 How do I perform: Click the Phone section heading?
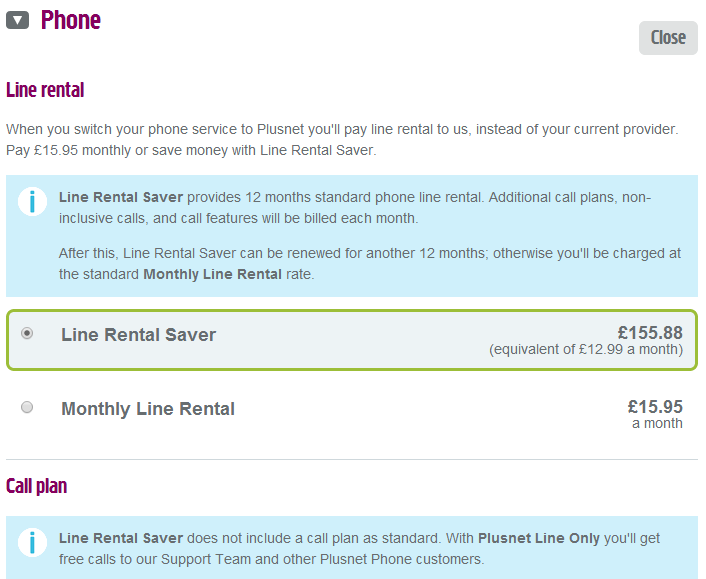click(70, 20)
